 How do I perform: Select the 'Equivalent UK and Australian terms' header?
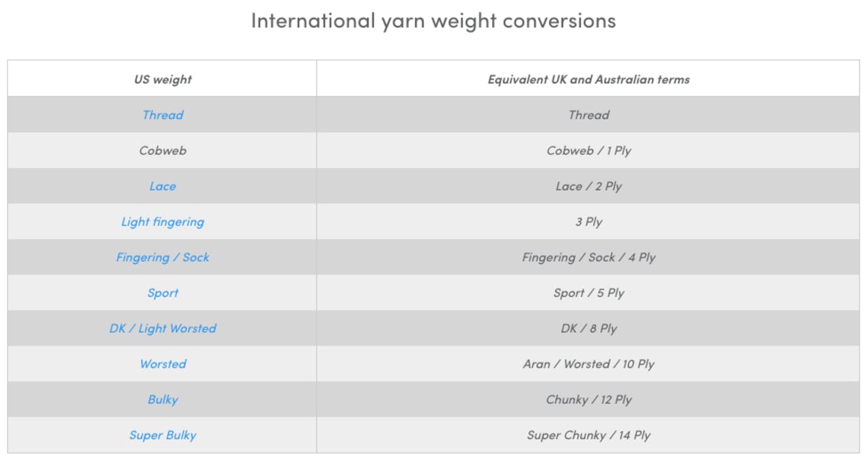(x=588, y=79)
